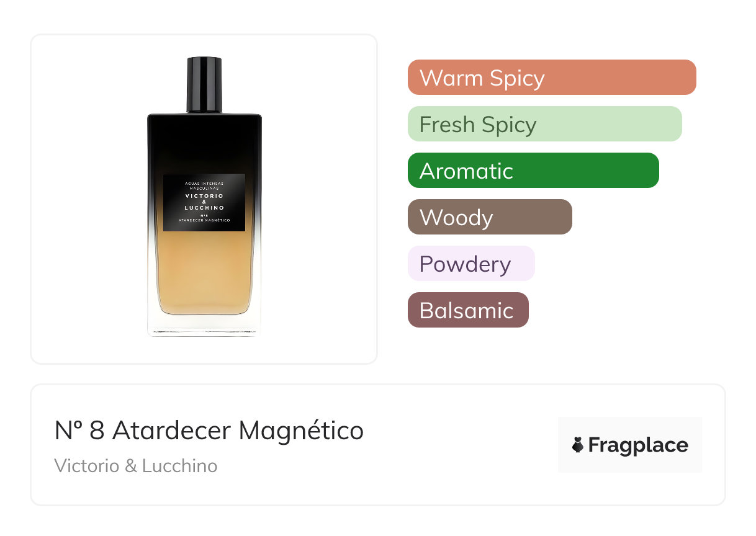Click the 'Warm Spicy' label text
The height and width of the screenshot is (536, 756).
(x=482, y=78)
